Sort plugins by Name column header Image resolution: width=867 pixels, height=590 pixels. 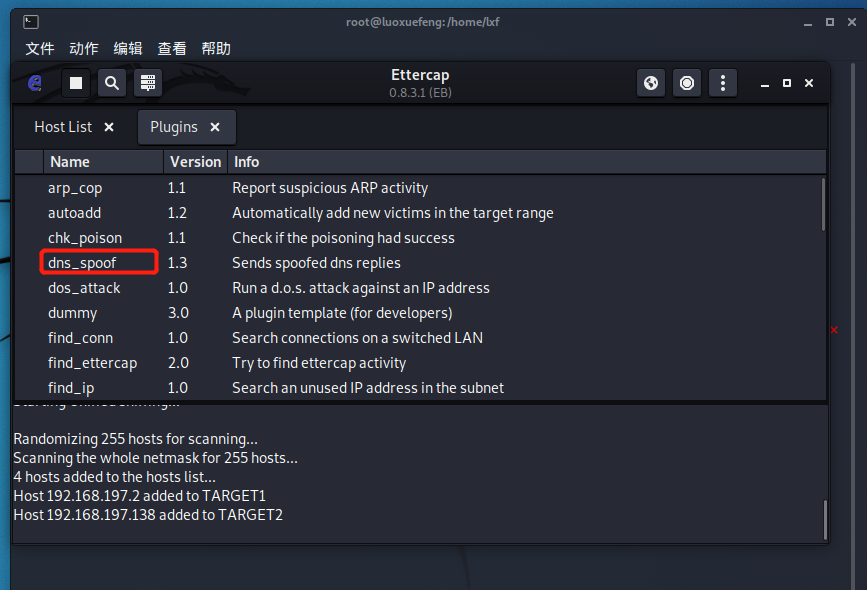103,162
